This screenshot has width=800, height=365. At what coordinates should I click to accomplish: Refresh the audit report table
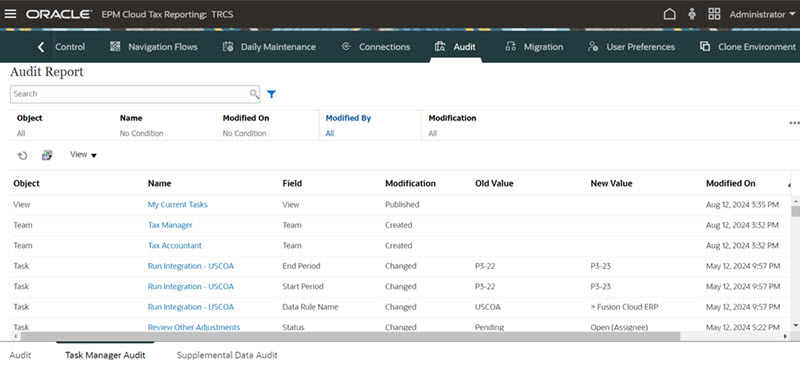[22, 156]
